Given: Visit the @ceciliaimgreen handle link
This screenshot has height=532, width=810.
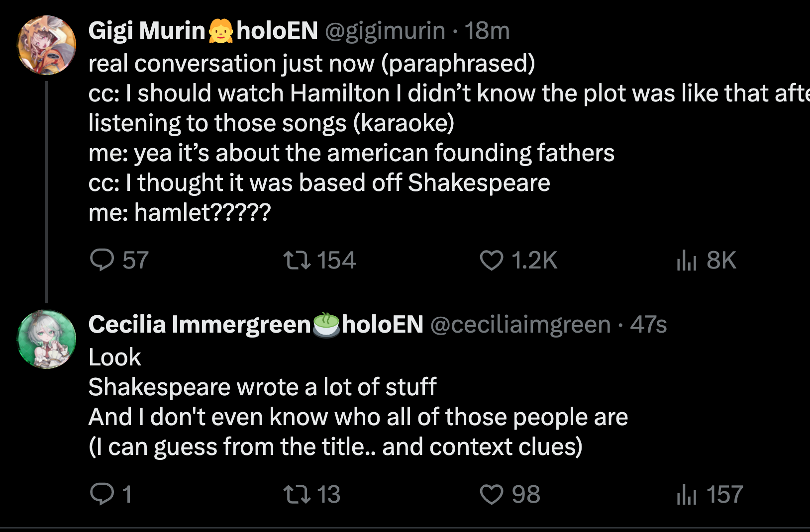Looking at the screenshot, I should coord(520,325).
